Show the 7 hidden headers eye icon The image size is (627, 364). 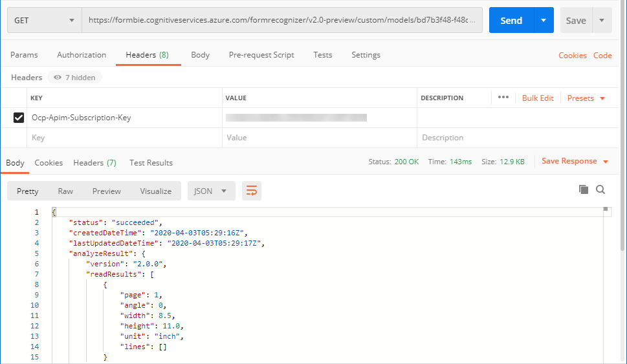coord(58,78)
